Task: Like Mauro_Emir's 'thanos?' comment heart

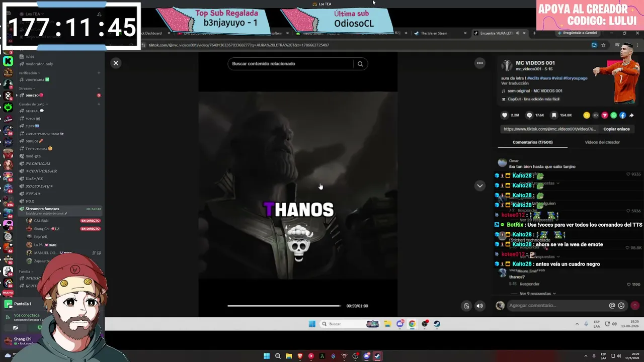Action: [628, 285]
